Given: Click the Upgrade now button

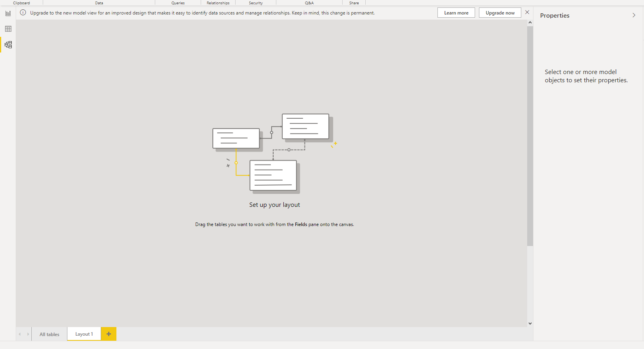Looking at the screenshot, I should [500, 13].
